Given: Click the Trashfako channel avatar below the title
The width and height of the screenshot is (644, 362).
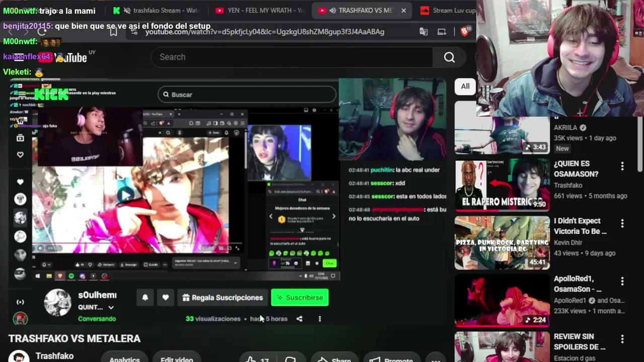Looking at the screenshot, I should [x=19, y=356].
